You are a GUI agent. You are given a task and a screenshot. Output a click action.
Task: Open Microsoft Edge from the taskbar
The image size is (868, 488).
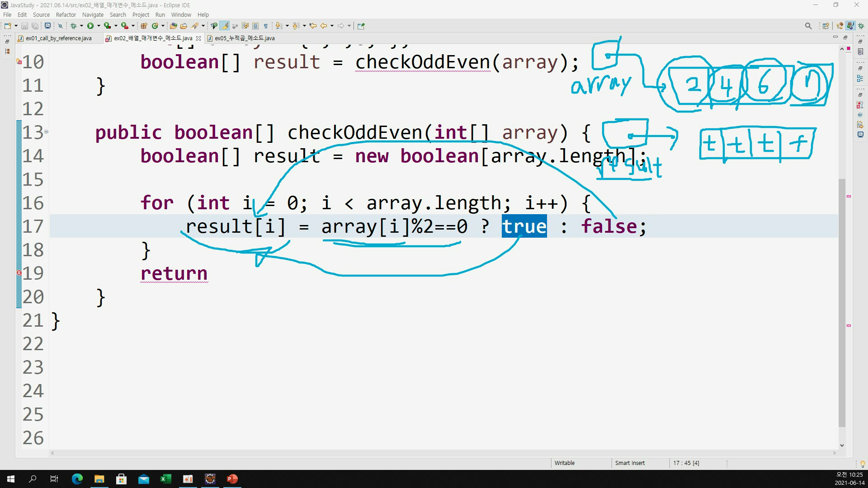tap(77, 479)
